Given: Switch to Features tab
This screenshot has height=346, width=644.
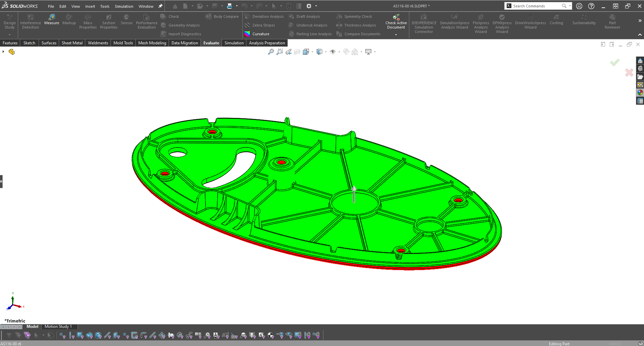Looking at the screenshot, I should 10,43.
